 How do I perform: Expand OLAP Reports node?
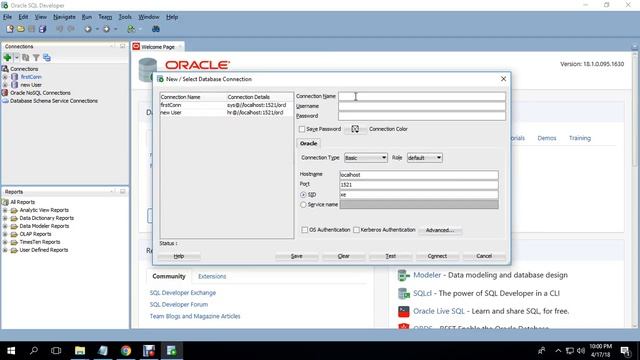pos(5,234)
